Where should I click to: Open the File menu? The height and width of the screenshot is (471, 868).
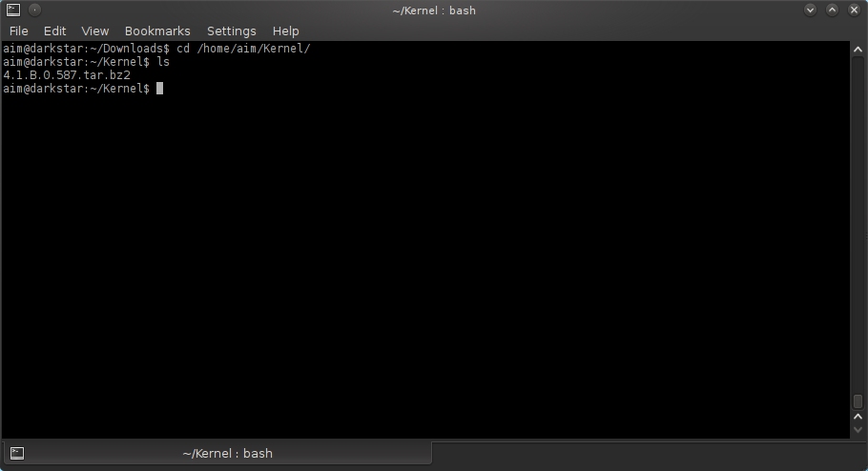click(x=18, y=31)
